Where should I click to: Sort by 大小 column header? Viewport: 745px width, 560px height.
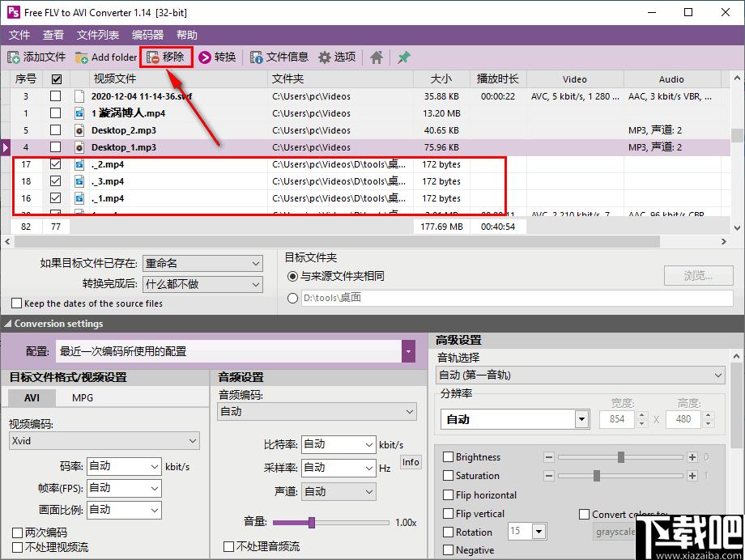(x=441, y=78)
